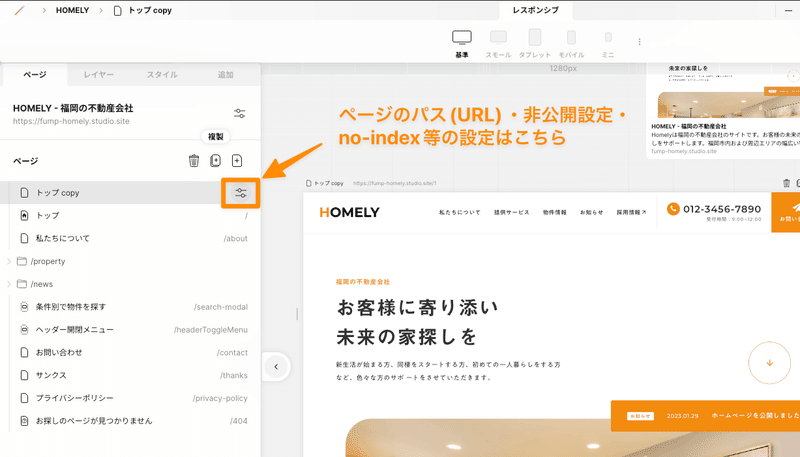Click modal icon beside 条件別で物件を探す
The height and width of the screenshot is (457, 800).
click(x=24, y=307)
